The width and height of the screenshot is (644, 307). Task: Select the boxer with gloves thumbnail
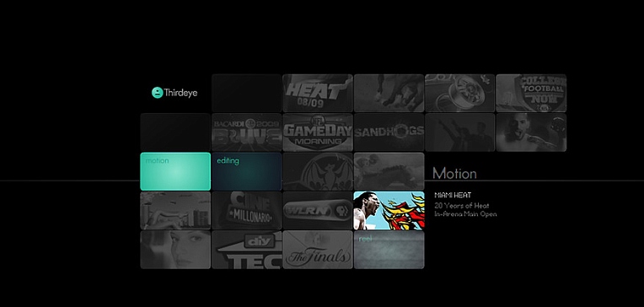click(x=531, y=132)
